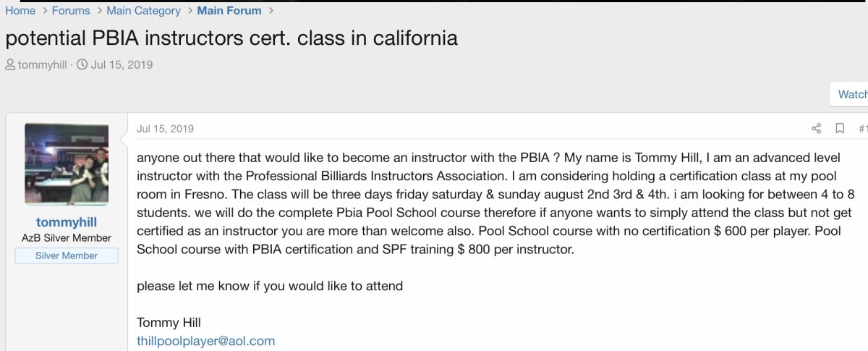Click the thread author tommyhill under the title
This screenshot has height=351, width=868.
tap(42, 65)
